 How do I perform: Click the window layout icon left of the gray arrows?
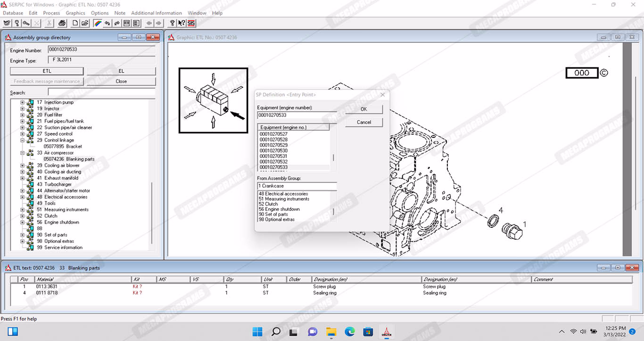tap(136, 23)
